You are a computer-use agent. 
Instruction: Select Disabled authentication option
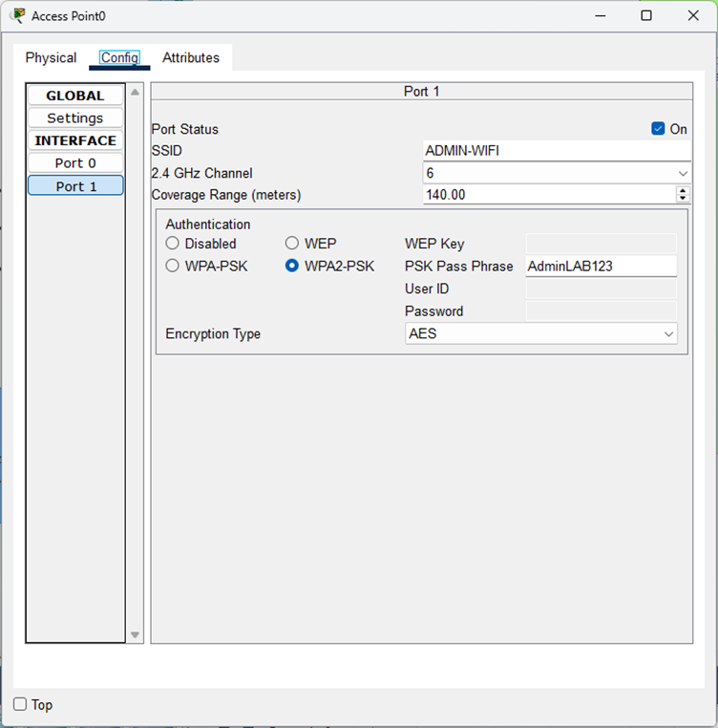click(x=173, y=244)
